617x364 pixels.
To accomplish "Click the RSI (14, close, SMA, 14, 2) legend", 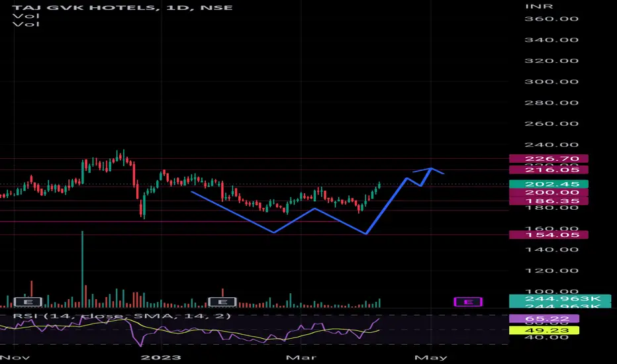I will tap(122, 316).
